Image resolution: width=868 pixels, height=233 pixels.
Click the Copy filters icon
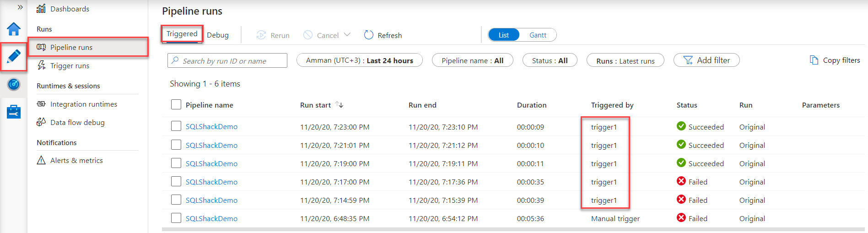pos(814,60)
